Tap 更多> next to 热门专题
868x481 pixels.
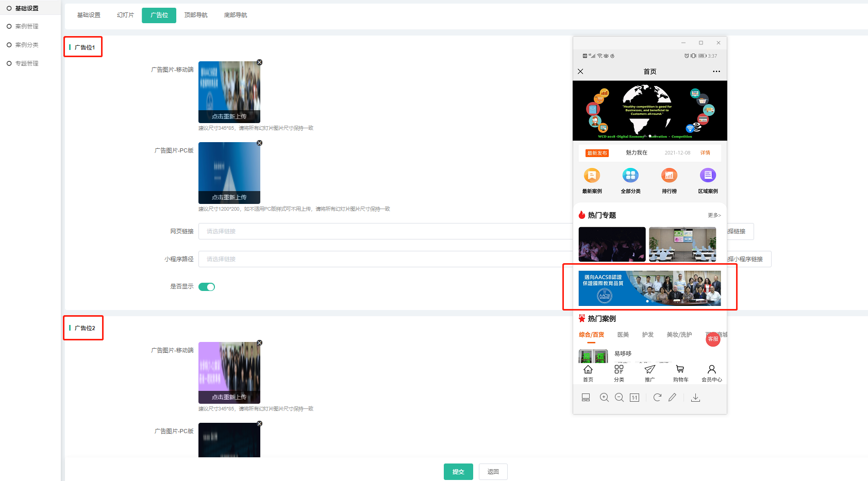[714, 215]
